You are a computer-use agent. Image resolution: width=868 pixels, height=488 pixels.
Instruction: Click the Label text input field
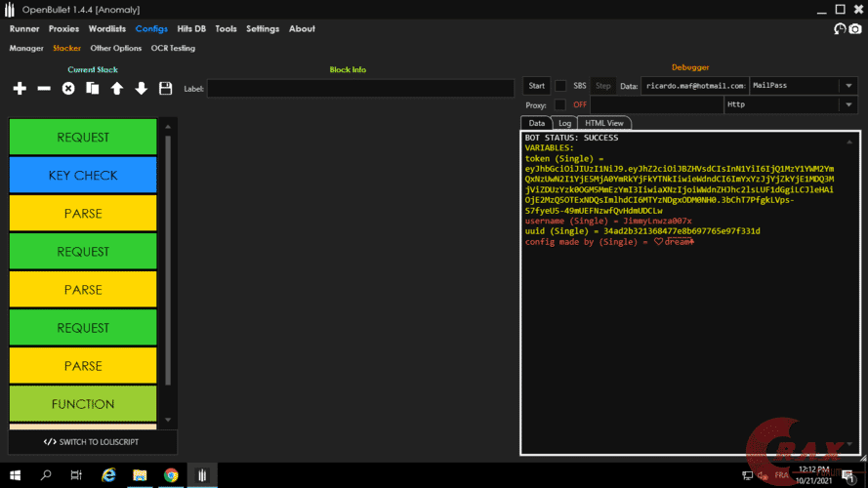(360, 89)
